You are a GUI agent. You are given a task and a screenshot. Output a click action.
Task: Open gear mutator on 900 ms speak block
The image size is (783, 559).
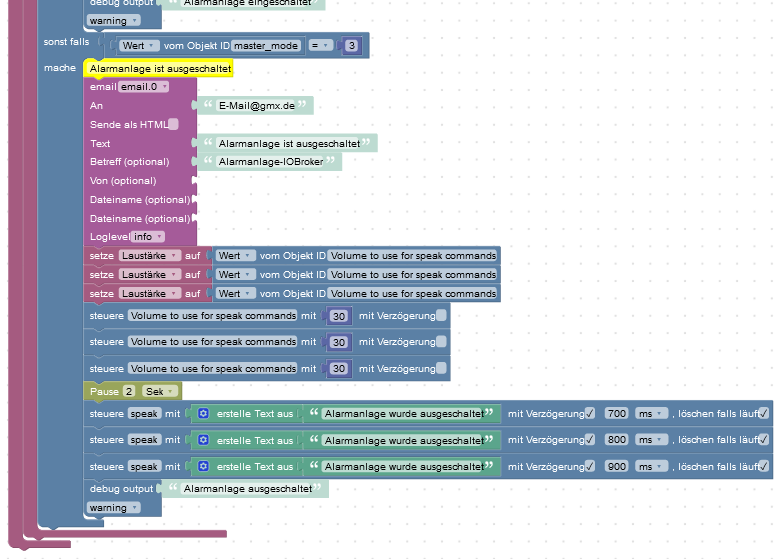[203, 467]
